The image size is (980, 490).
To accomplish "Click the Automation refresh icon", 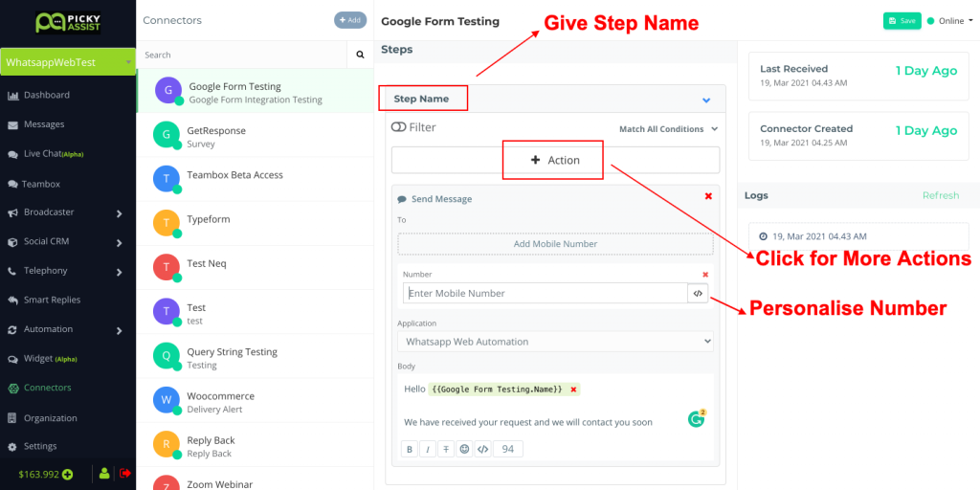I will point(12,330).
